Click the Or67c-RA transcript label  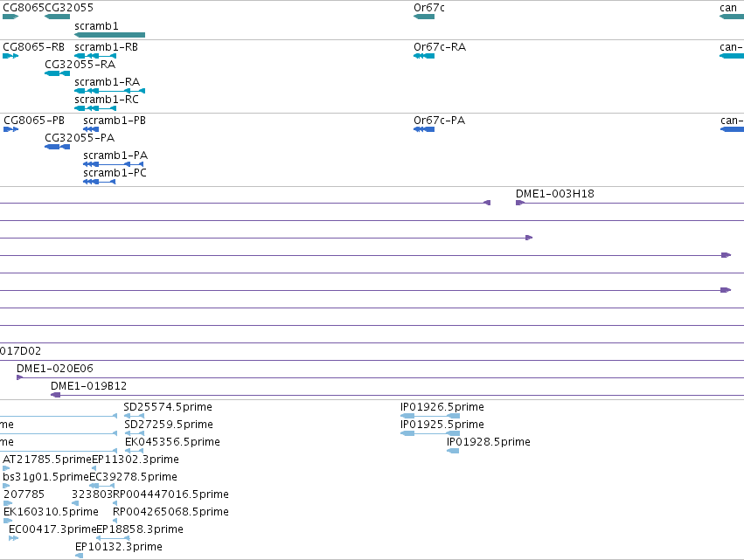click(x=440, y=47)
